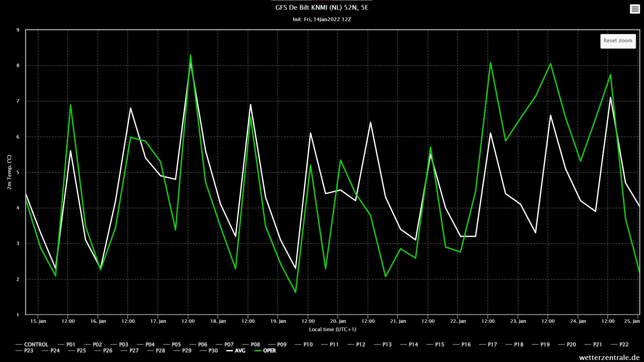Toggle the AVG series legend item
644x362 pixels.
tap(240, 351)
